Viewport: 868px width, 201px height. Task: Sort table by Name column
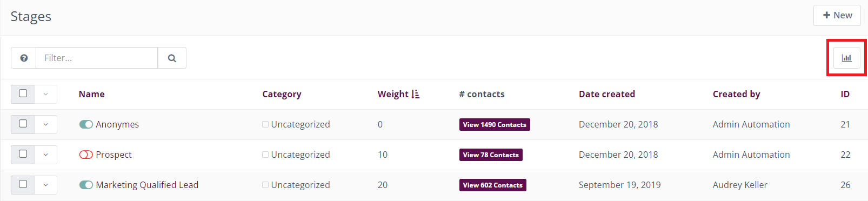92,94
